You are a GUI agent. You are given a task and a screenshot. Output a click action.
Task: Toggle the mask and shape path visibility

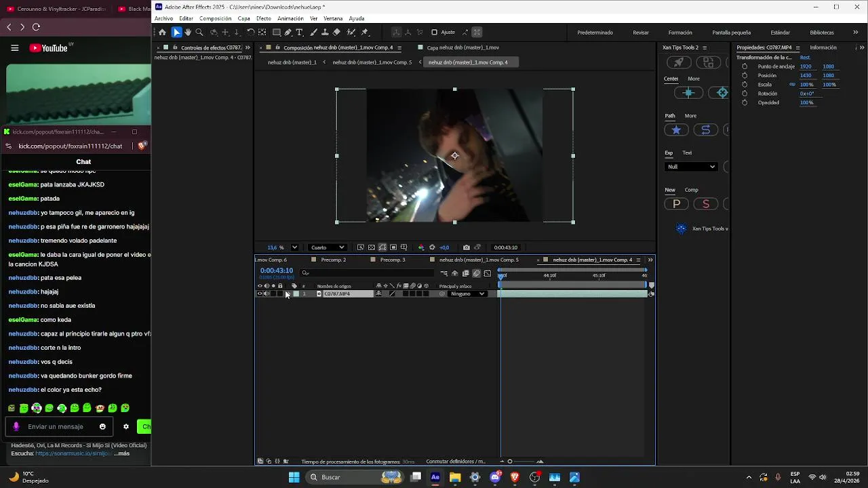[x=382, y=247]
